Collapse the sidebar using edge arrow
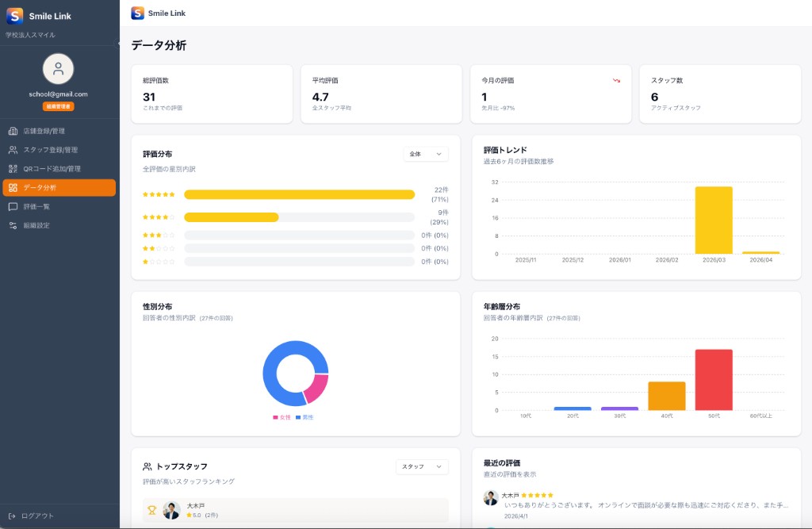The width and height of the screenshot is (812, 529). (119, 43)
